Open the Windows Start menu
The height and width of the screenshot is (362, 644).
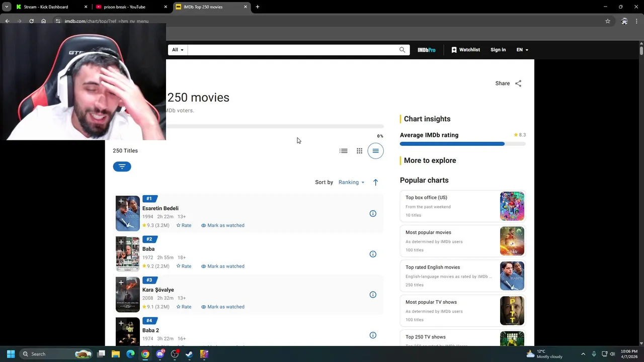[11, 354]
